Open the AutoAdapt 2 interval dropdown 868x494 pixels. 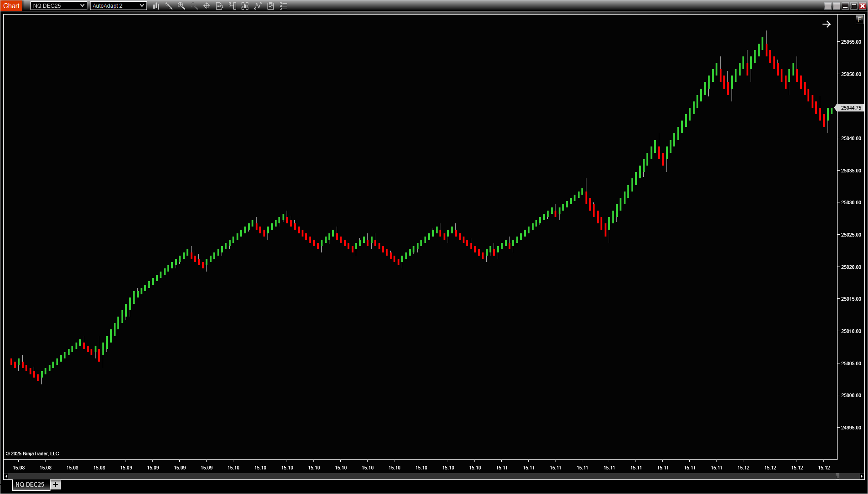(142, 5)
